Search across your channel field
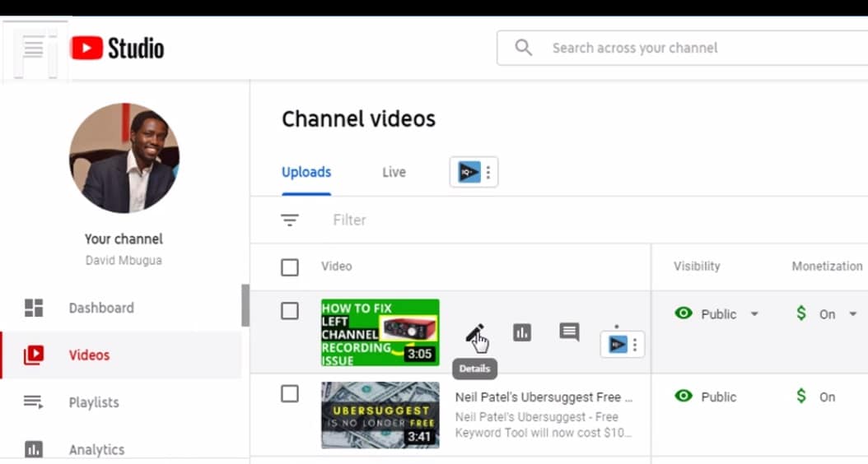The image size is (868, 464). point(681,48)
